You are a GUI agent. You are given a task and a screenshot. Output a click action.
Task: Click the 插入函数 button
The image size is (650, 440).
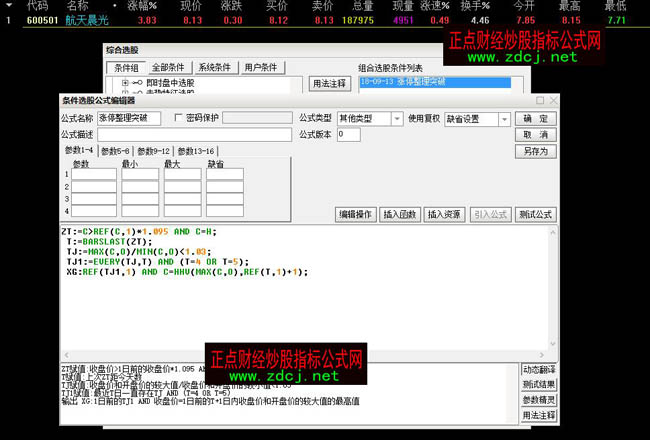[402, 214]
